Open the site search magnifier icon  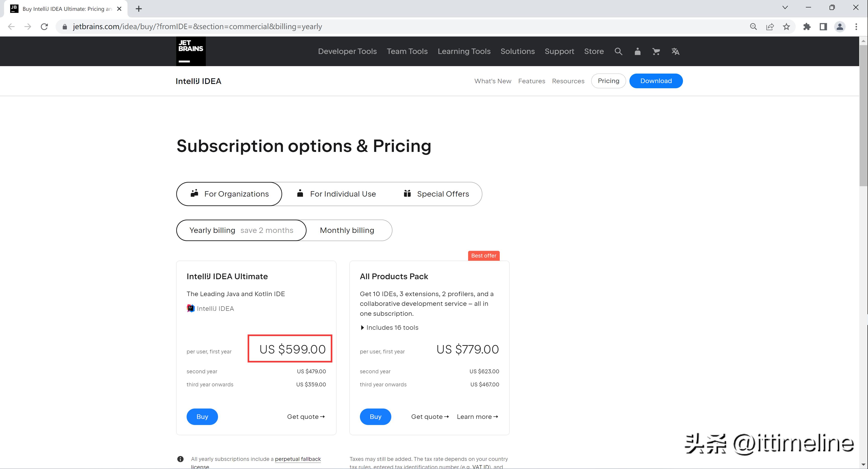coord(618,51)
